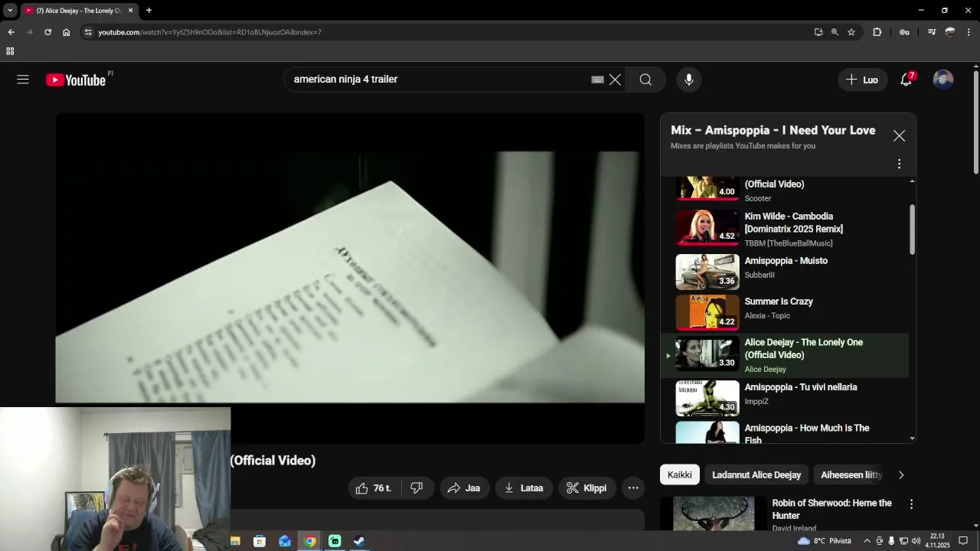
Task: Open the Chrome profile avatar
Action: pyautogui.click(x=950, y=32)
